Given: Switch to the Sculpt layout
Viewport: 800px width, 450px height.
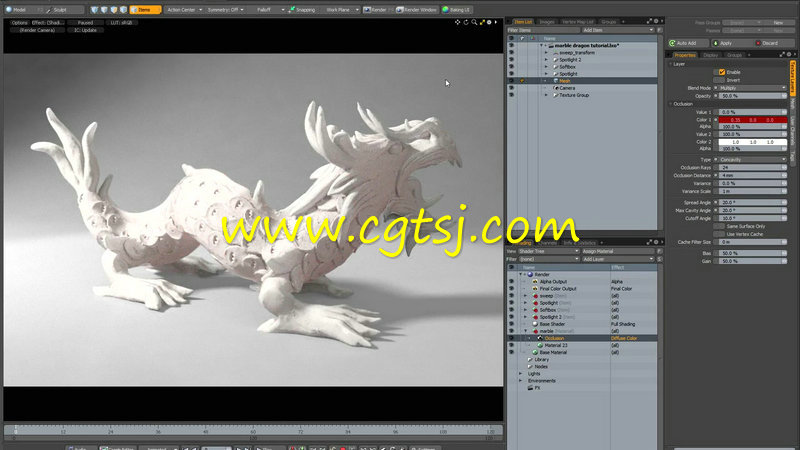Looking at the screenshot, I should 60,10.
